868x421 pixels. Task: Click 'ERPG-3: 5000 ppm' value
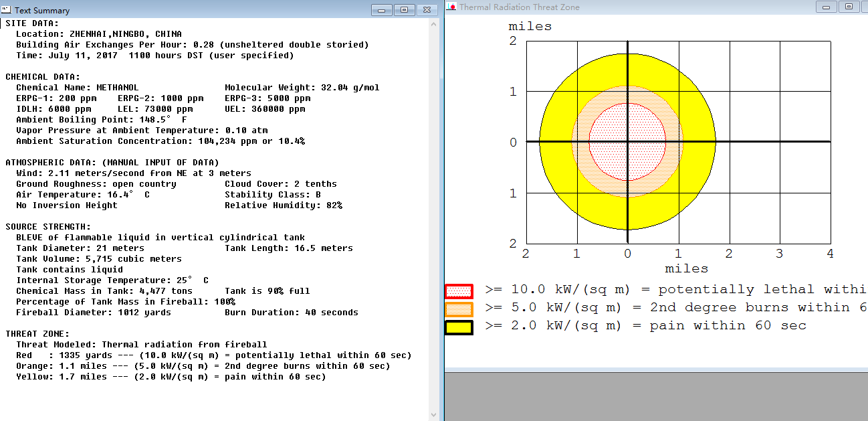coord(267,98)
